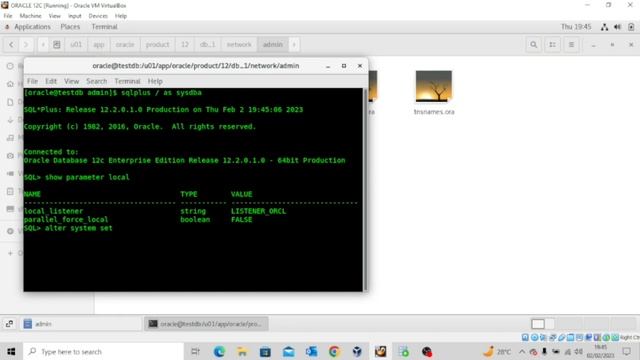Screen dimensions: 640x360
Task: Open Microsoft Edge from taskbar
Action: click(x=219, y=352)
